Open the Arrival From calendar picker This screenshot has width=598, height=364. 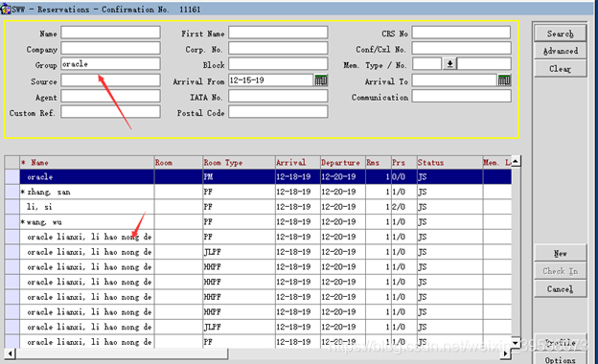coord(321,80)
